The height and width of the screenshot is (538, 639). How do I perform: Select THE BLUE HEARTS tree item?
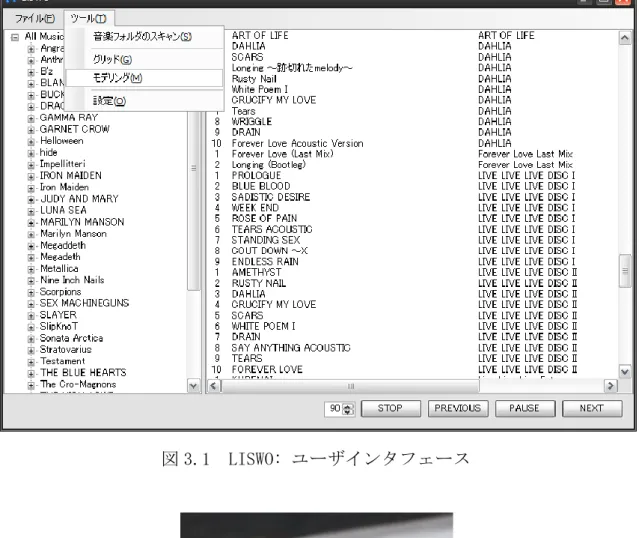[x=83, y=373]
